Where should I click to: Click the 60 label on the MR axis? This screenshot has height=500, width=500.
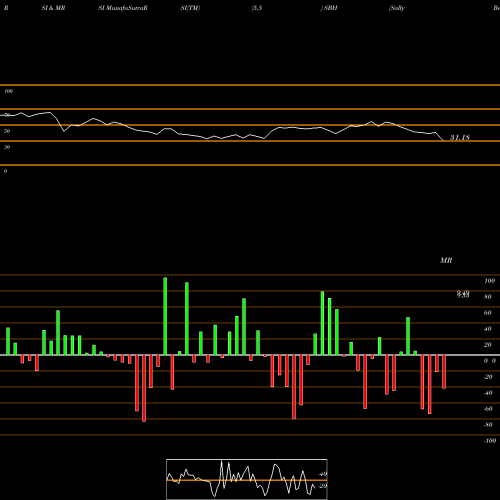coord(488,313)
